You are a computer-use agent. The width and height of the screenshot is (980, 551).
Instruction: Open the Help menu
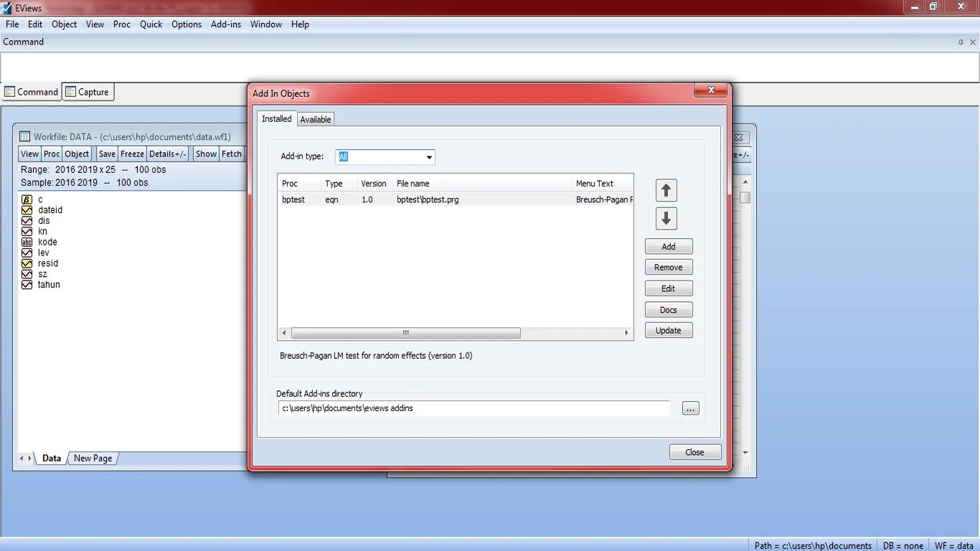300,24
